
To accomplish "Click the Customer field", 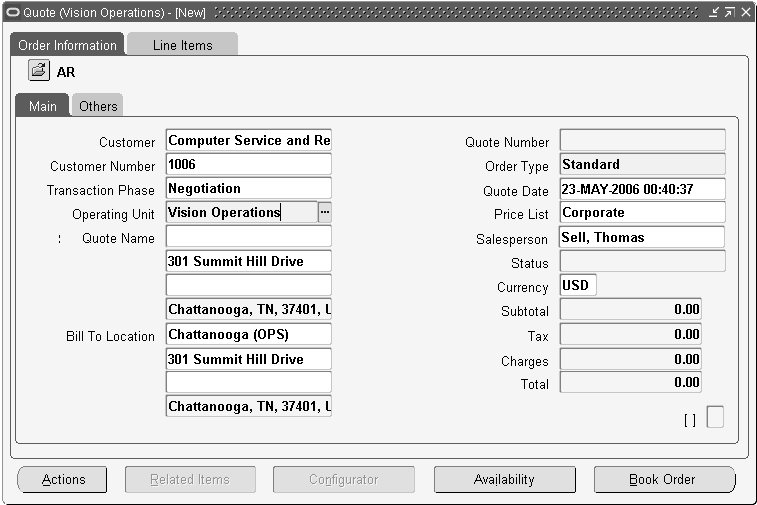I will tap(249, 140).
